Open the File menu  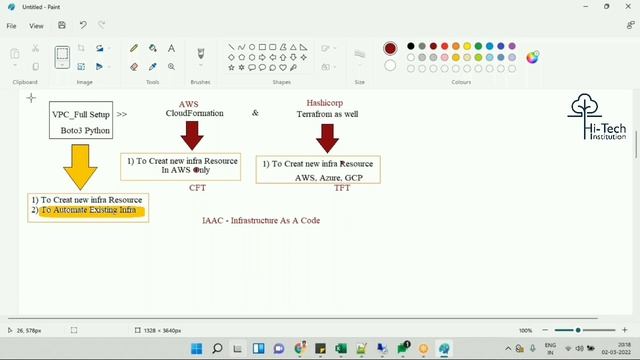pos(11,26)
